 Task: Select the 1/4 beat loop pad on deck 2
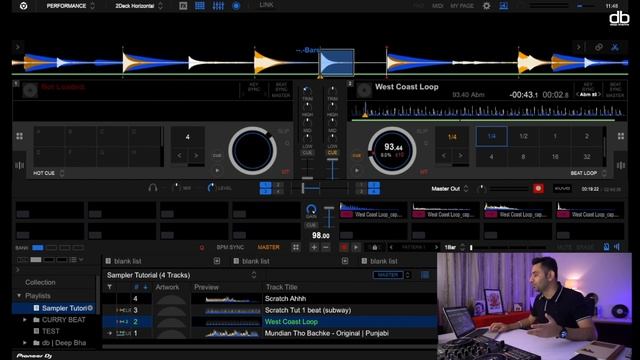pyautogui.click(x=491, y=136)
